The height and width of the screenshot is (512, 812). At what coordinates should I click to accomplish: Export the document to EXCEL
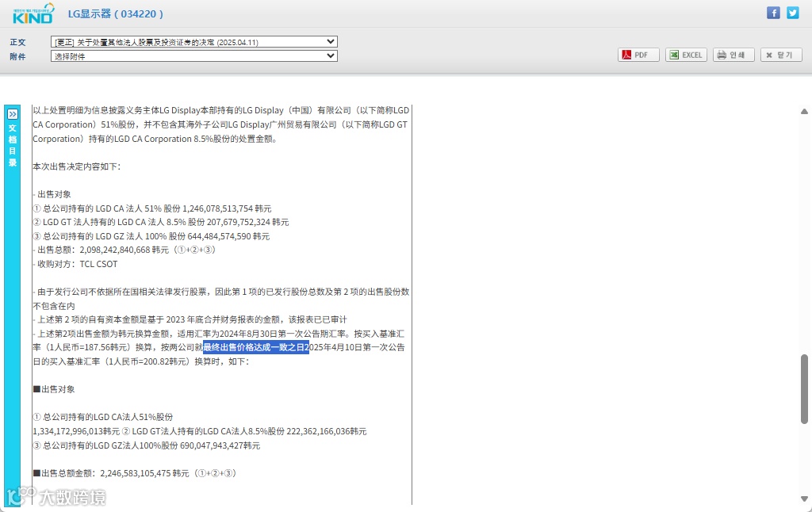(x=686, y=55)
